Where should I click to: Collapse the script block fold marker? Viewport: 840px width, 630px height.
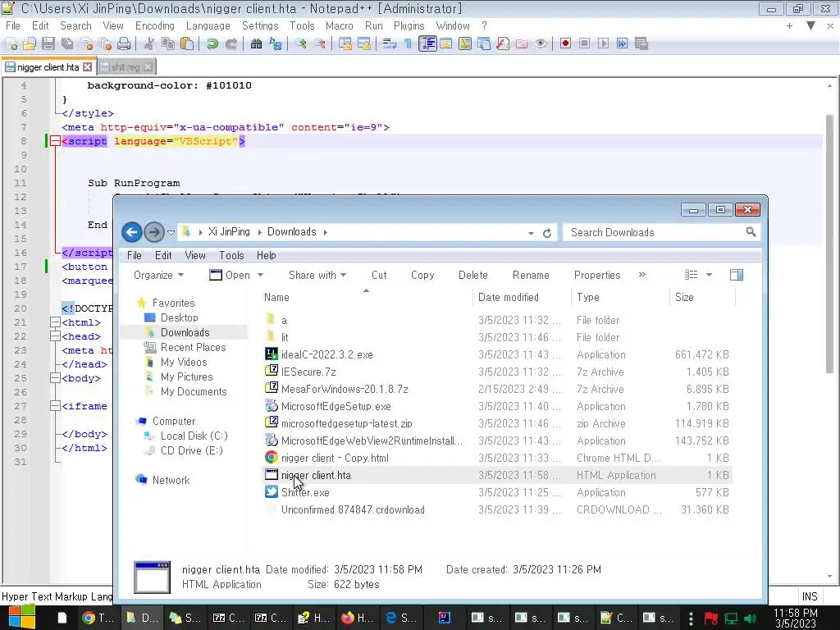(x=55, y=141)
